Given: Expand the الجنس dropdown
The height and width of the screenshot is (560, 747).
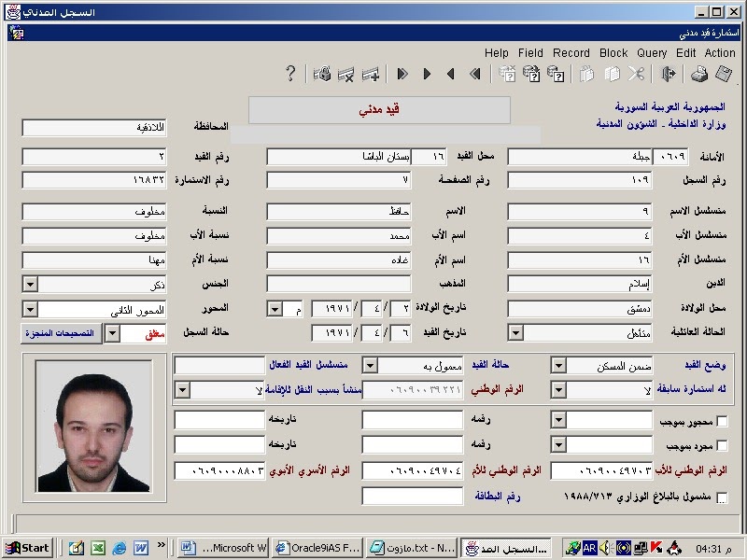Looking at the screenshot, I should click(29, 284).
